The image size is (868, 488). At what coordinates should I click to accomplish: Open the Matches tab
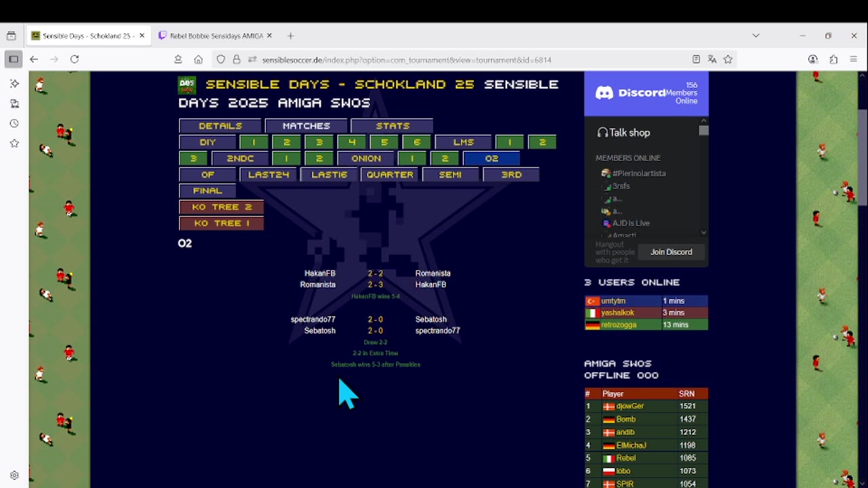click(307, 126)
